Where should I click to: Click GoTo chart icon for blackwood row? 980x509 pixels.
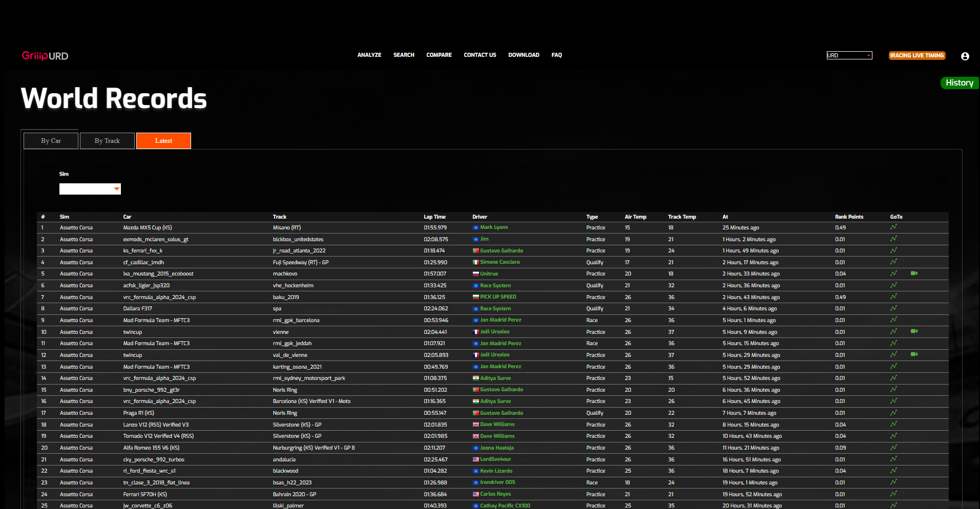(x=893, y=471)
